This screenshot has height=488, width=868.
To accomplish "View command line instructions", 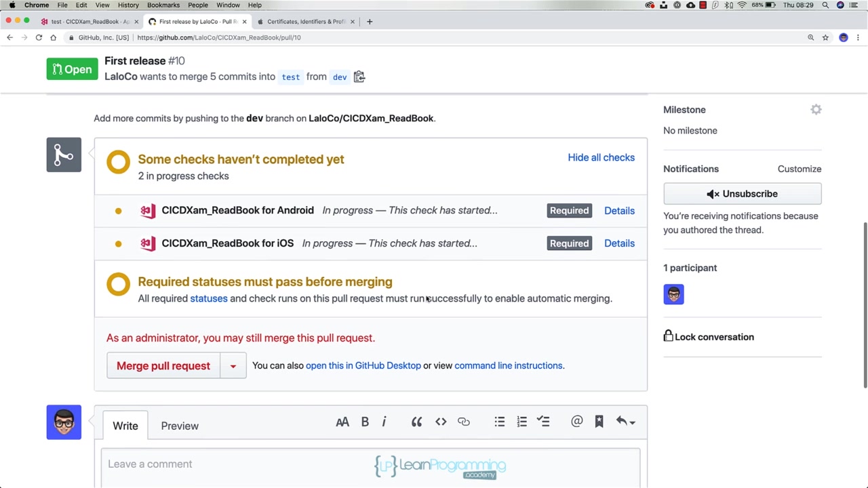I will (509, 365).
